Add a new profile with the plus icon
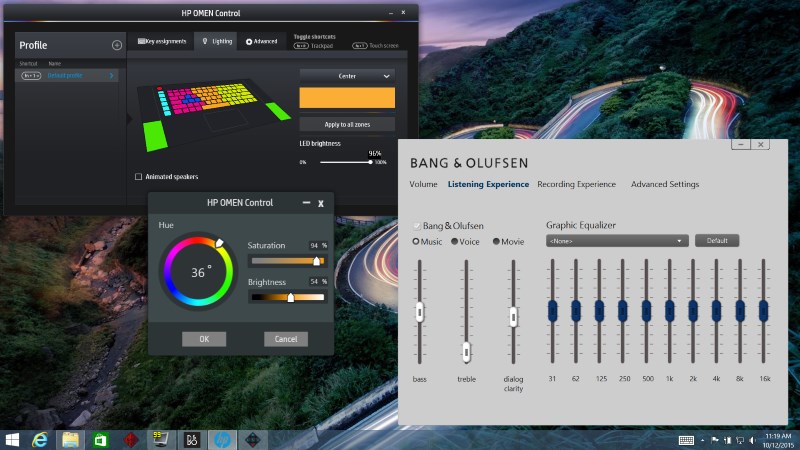 [117, 45]
